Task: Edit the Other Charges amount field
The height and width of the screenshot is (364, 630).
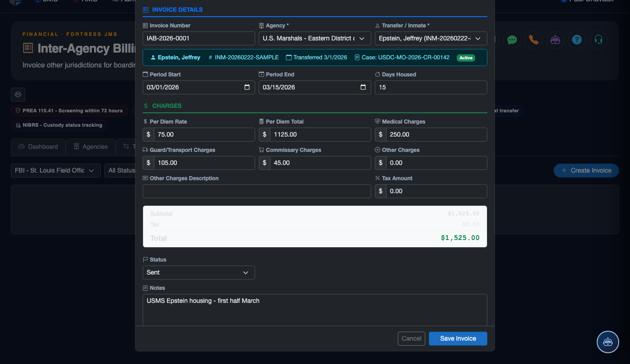Action: pos(436,163)
